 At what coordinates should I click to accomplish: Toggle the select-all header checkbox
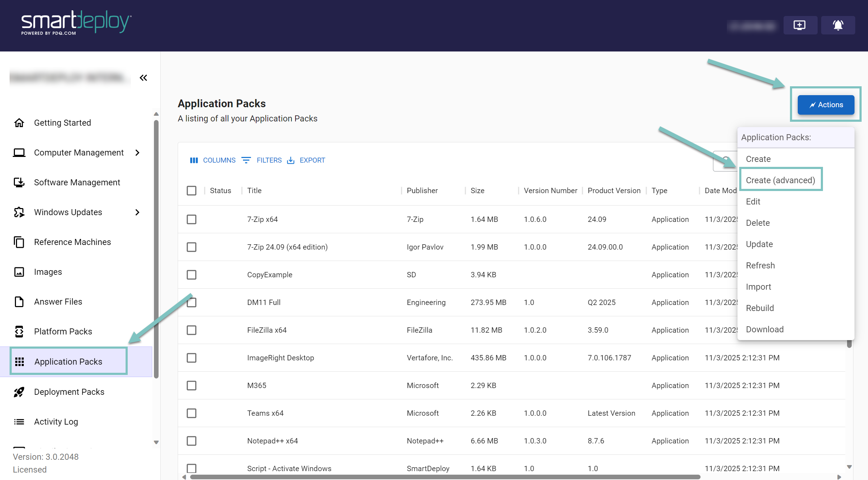pos(192,191)
